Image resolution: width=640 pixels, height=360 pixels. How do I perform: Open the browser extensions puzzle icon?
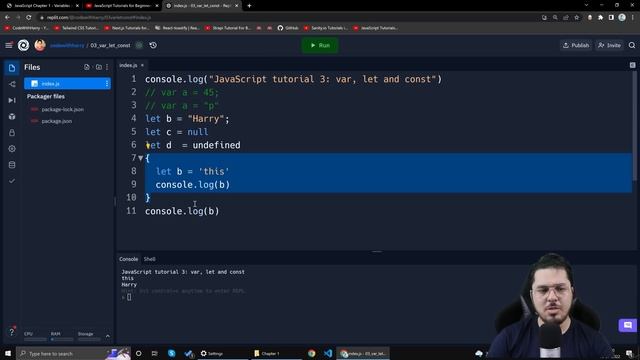coord(600,18)
